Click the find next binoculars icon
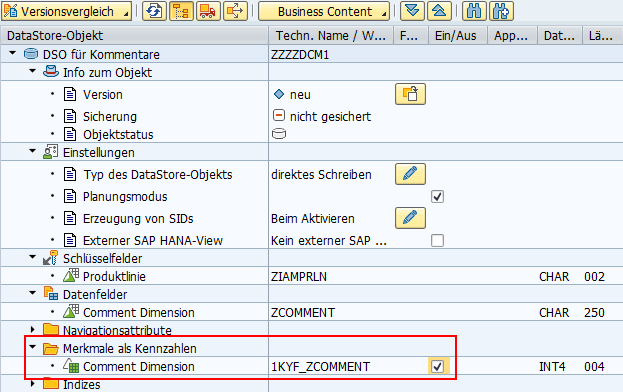623x392 pixels. 501,11
